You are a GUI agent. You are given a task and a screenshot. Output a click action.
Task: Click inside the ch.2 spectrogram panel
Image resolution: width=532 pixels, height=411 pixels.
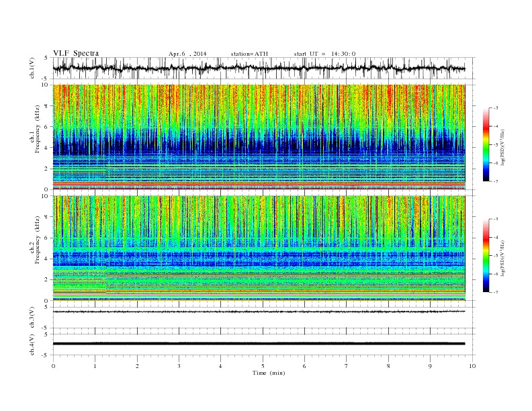click(x=259, y=248)
